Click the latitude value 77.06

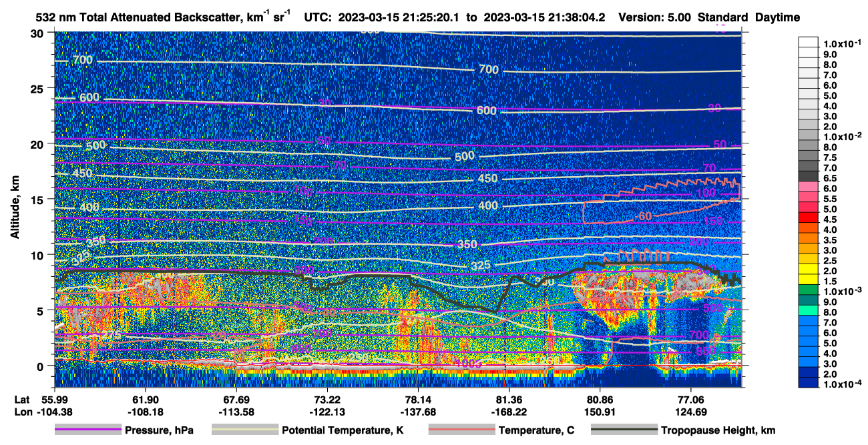[691, 399]
